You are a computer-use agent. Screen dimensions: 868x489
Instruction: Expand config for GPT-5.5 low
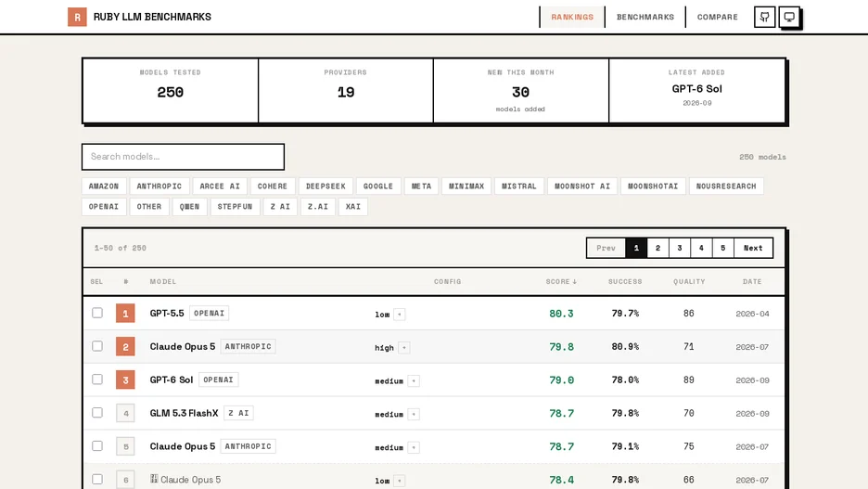(x=399, y=315)
